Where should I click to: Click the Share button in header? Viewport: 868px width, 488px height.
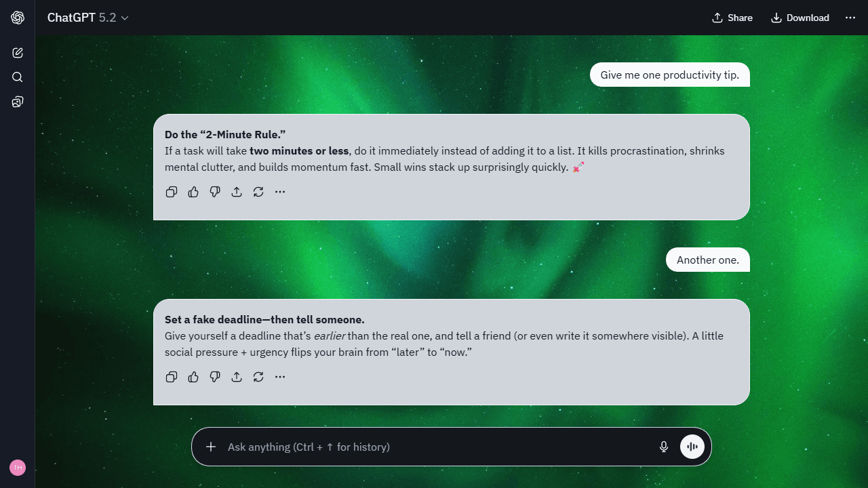point(732,18)
